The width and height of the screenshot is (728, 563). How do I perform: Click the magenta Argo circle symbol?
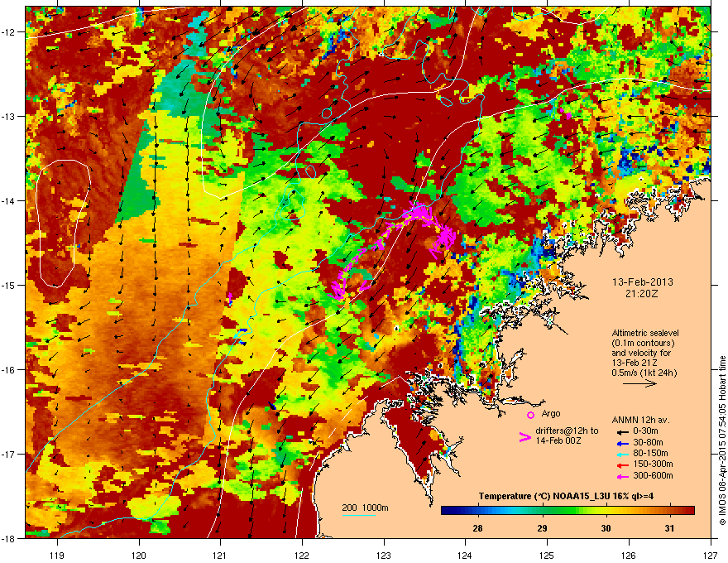[530, 415]
